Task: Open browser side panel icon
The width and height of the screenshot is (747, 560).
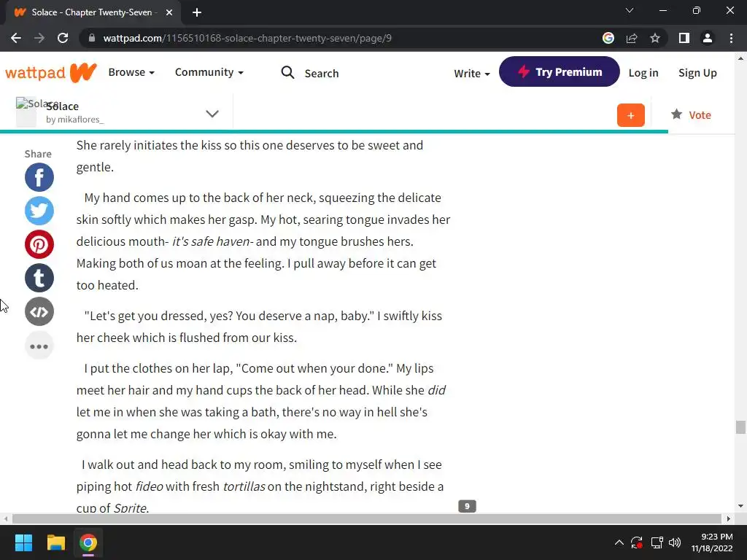Action: pos(684,38)
